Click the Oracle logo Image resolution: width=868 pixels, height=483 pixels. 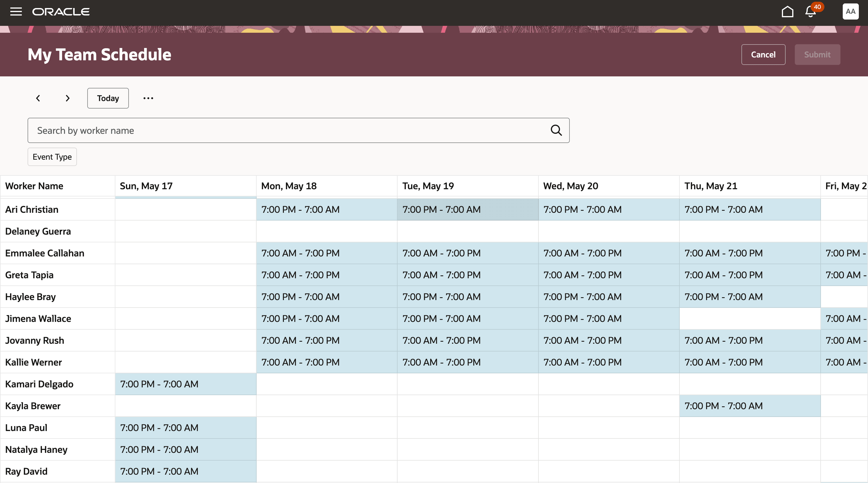[x=61, y=12]
